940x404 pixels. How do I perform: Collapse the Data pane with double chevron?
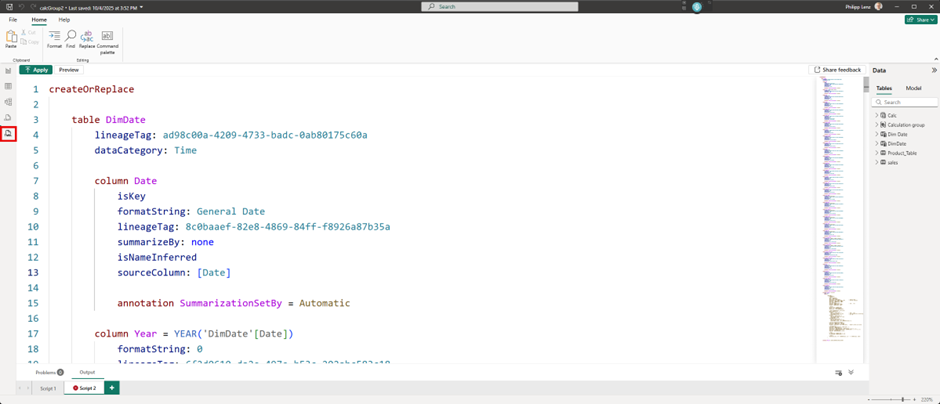[x=934, y=70]
